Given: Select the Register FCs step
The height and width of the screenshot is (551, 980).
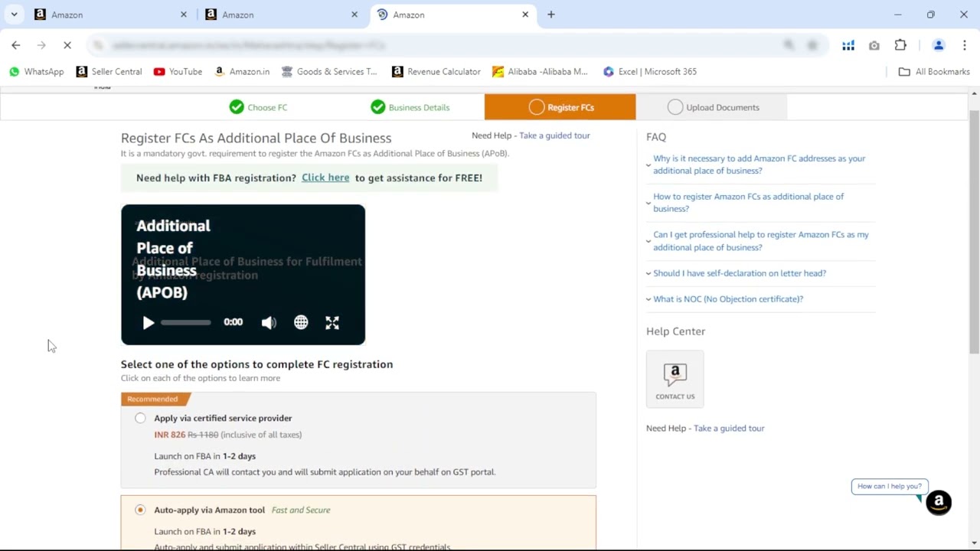Looking at the screenshot, I should [x=560, y=107].
